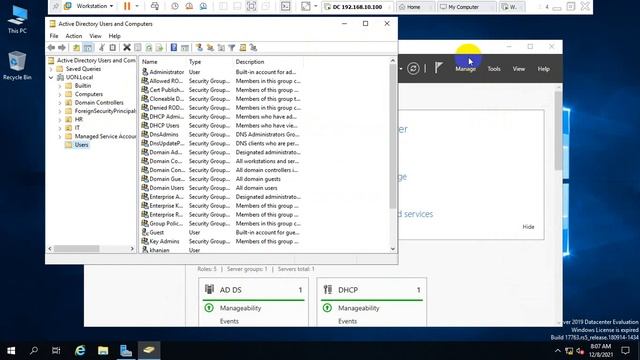Open the Manage menu in Server Manager

point(465,69)
